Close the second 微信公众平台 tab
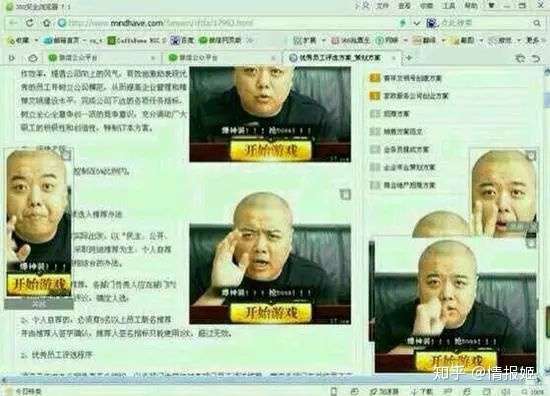This screenshot has width=550, height=396. pyautogui.click(x=274, y=58)
